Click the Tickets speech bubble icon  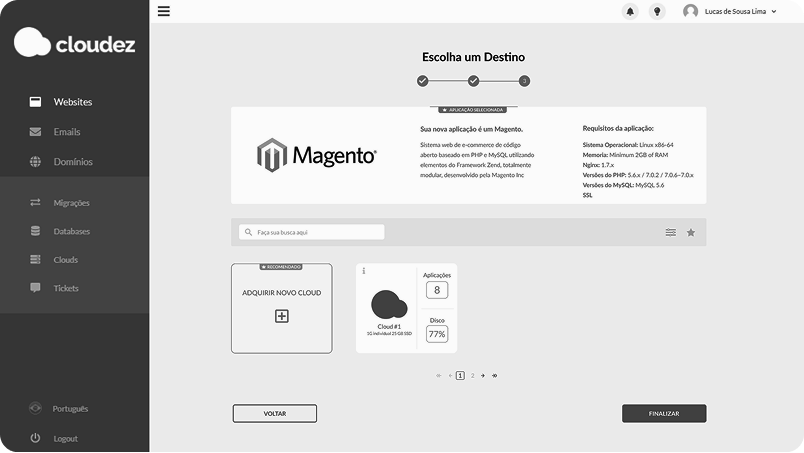coord(35,288)
